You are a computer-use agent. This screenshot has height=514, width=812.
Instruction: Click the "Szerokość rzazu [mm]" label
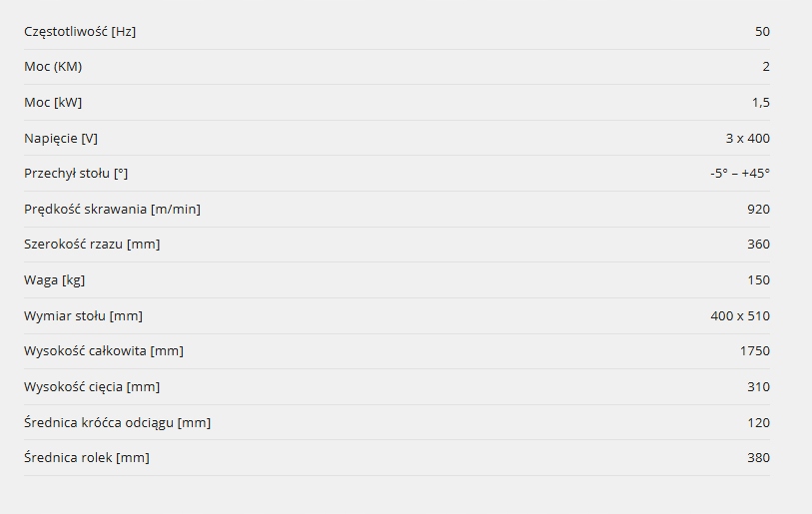(92, 244)
